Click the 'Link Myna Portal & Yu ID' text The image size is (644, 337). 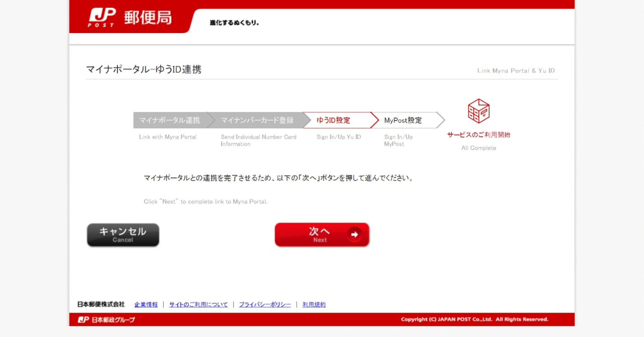516,71
